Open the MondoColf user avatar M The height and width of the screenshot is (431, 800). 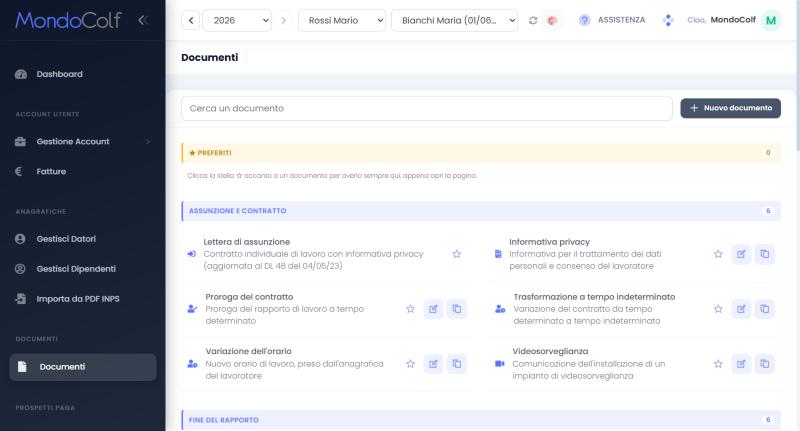pyautogui.click(x=771, y=20)
